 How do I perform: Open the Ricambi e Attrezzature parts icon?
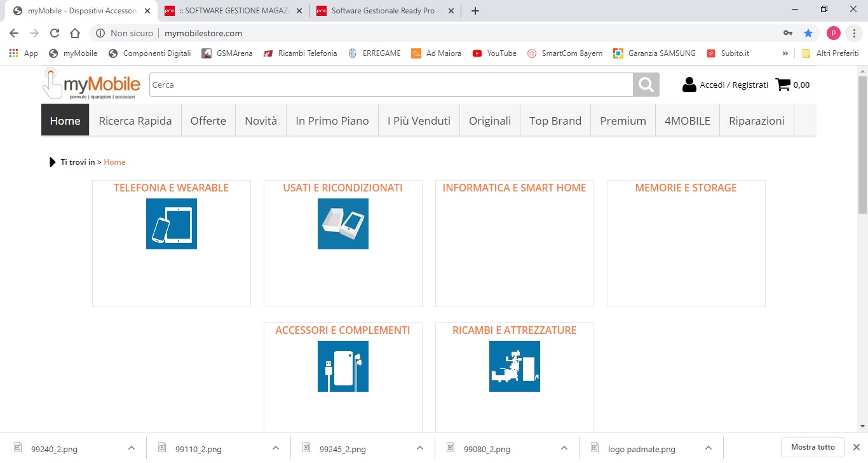515,366
